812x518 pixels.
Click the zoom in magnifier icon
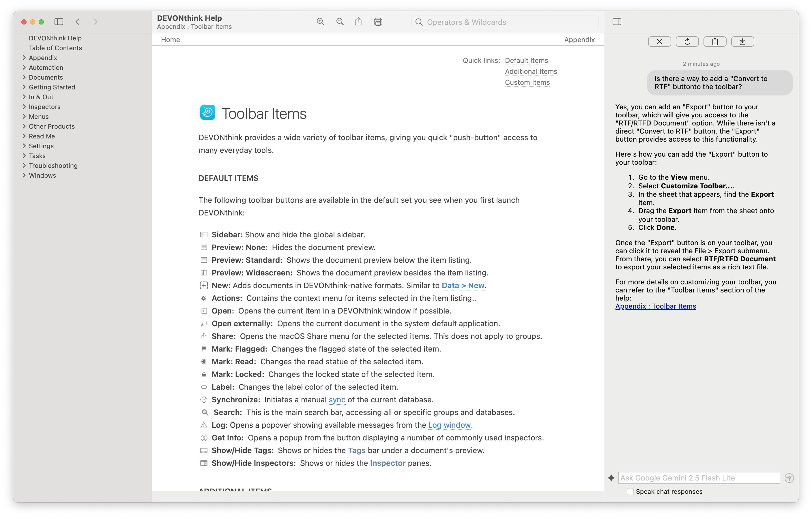(320, 22)
